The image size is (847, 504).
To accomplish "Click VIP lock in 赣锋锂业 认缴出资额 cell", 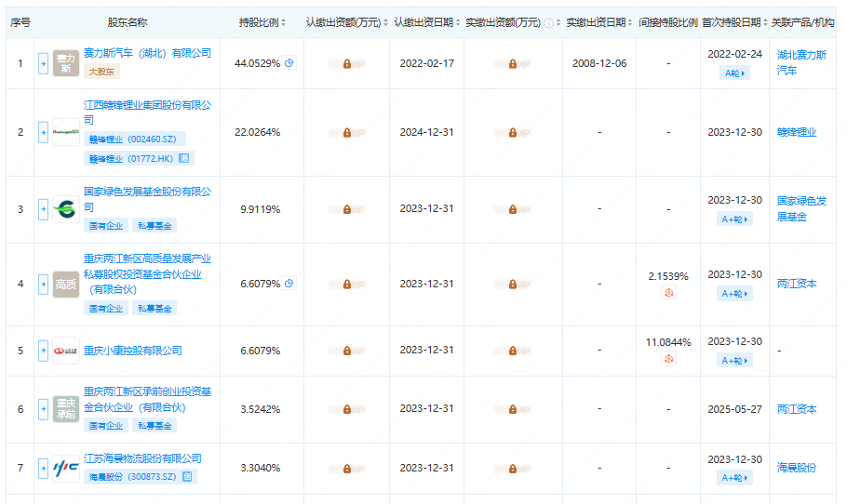I will 347,133.
